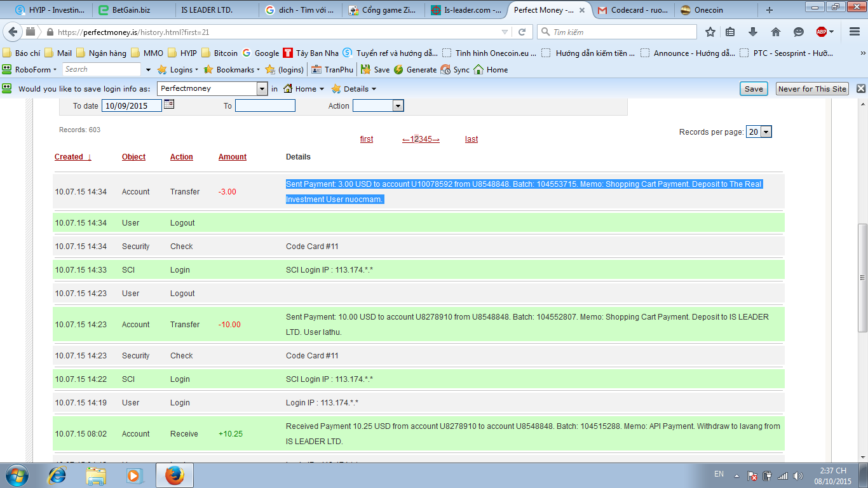The height and width of the screenshot is (488, 868).
Task: Expand the Records per page dropdown
Action: tap(766, 132)
